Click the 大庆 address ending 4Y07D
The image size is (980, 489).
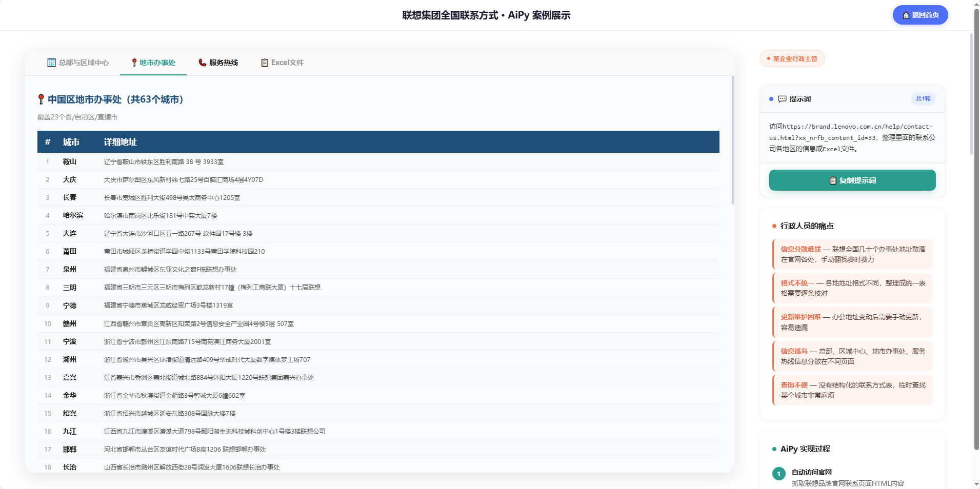tap(184, 179)
